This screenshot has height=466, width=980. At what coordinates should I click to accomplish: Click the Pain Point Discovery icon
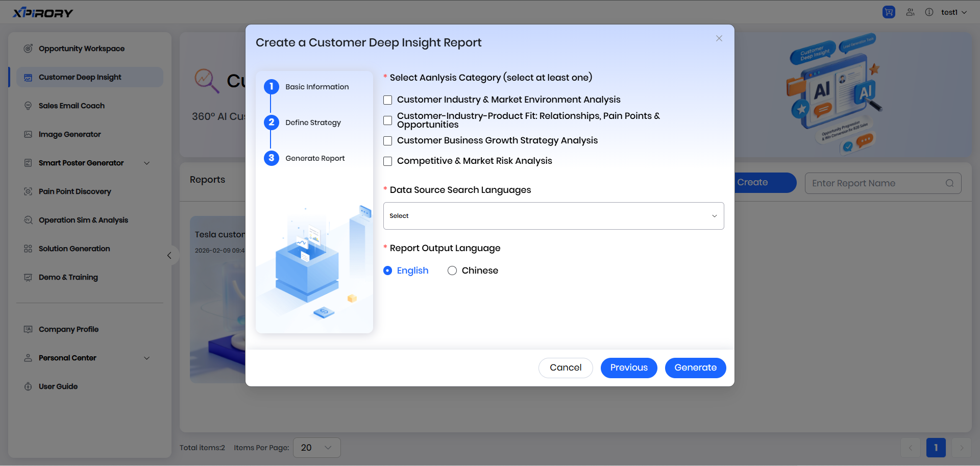28,191
